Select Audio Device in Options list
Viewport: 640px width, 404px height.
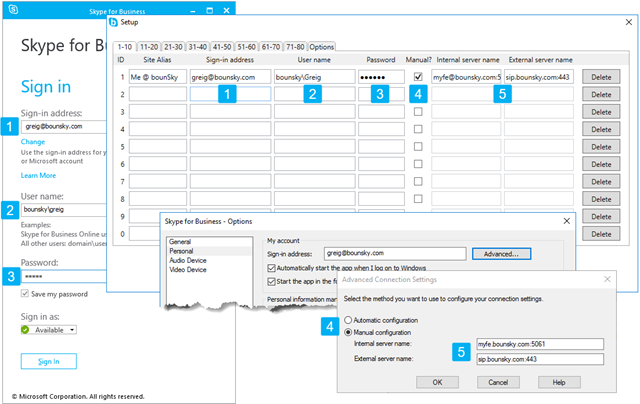click(x=188, y=260)
